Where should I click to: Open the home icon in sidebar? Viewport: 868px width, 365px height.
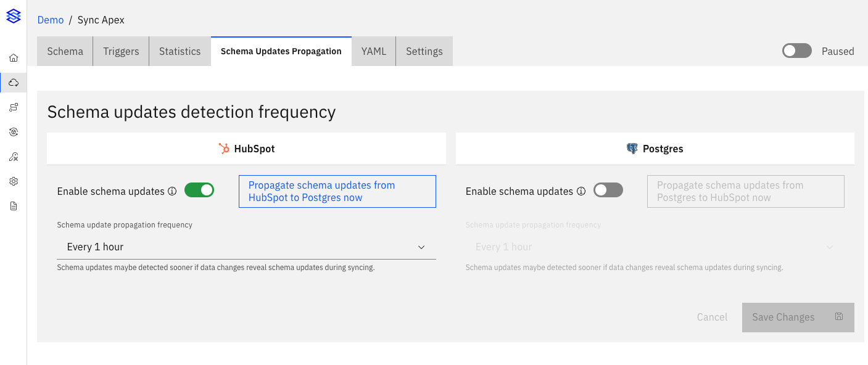pyautogui.click(x=14, y=58)
